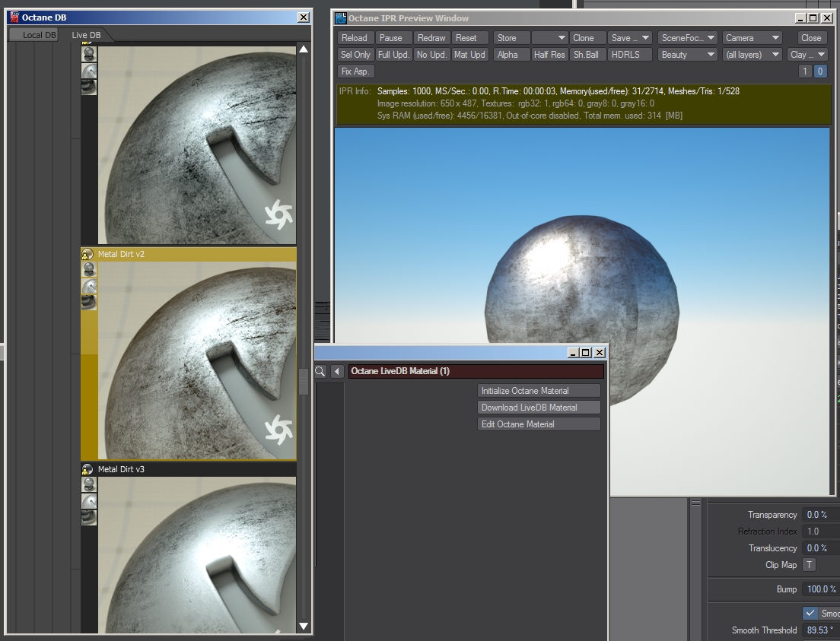Toggle Fix Asp. aspect option
Viewport: 840px width, 641px height.
tap(356, 71)
